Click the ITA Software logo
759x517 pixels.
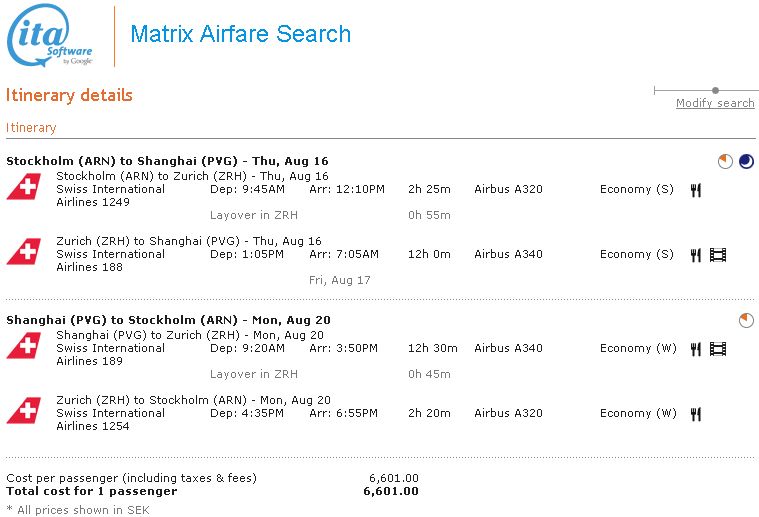[x=50, y=35]
